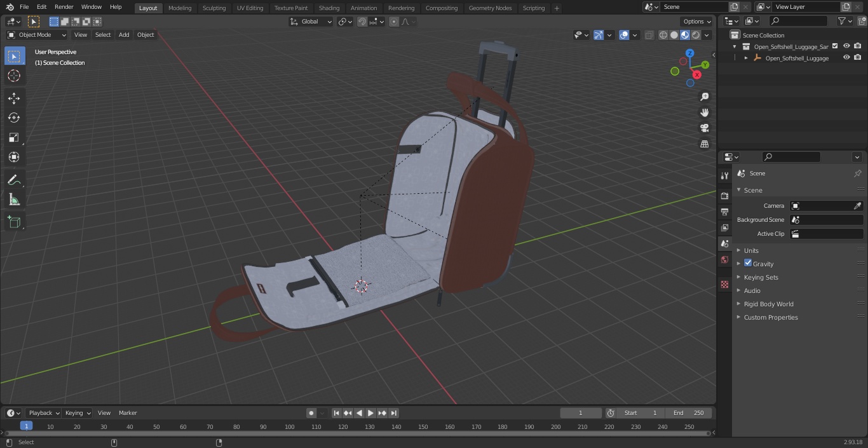Switch to the Shading workspace tab

[329, 8]
